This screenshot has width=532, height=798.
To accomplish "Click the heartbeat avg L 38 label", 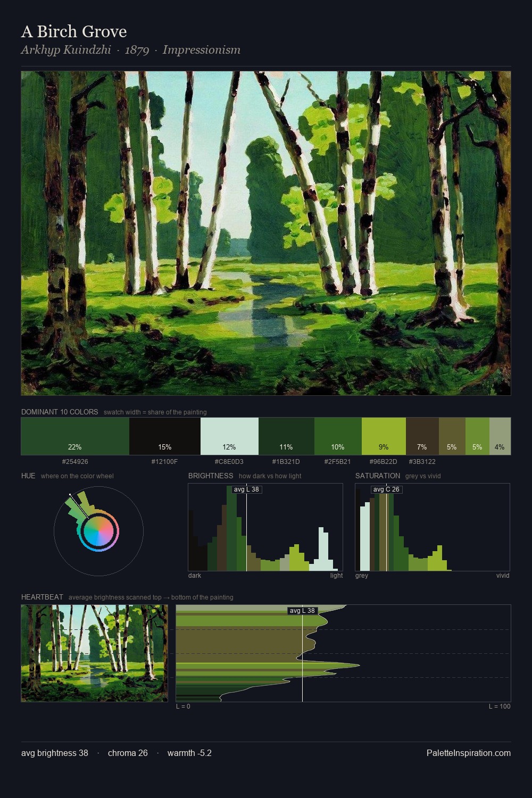I will 302,611.
